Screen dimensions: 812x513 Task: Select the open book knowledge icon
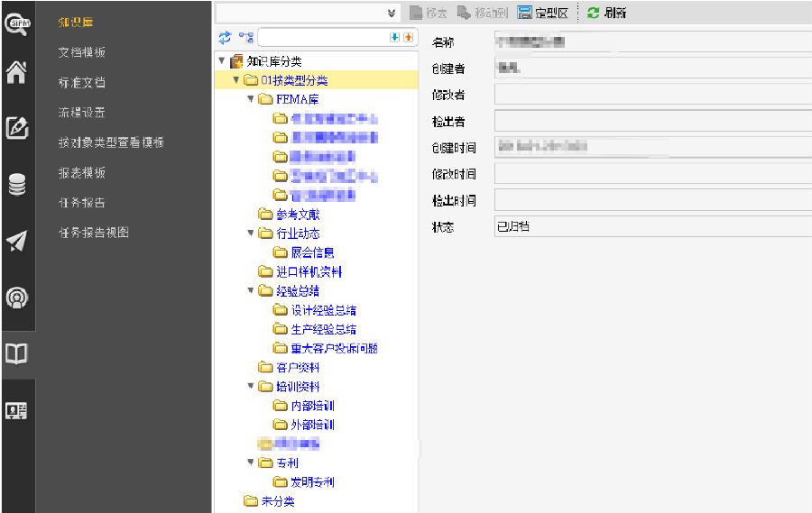(x=16, y=353)
